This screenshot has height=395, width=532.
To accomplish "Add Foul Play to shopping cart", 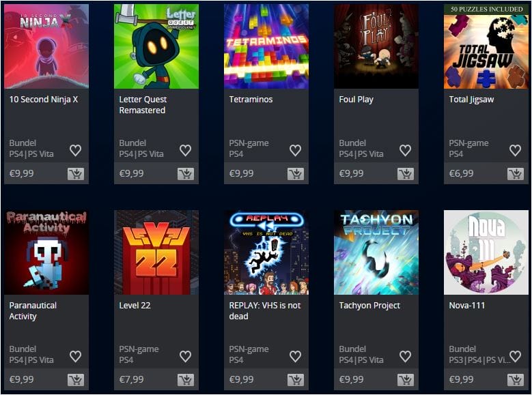I will click(x=406, y=174).
